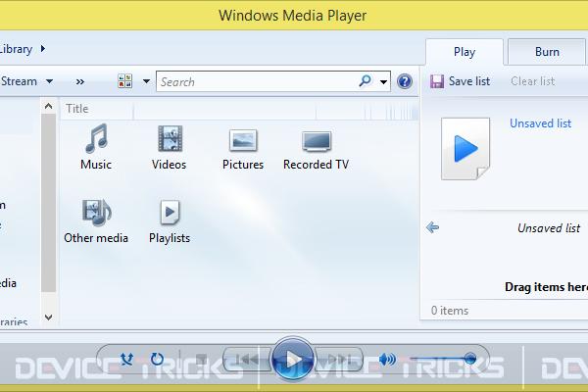Click the back arrow in list pane
588x392 pixels.
[433, 227]
